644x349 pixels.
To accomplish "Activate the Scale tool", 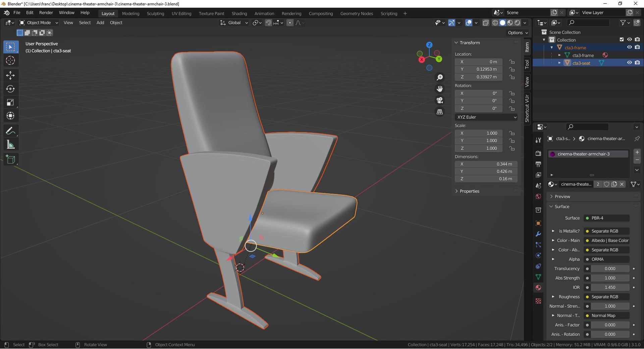I will click(10, 102).
